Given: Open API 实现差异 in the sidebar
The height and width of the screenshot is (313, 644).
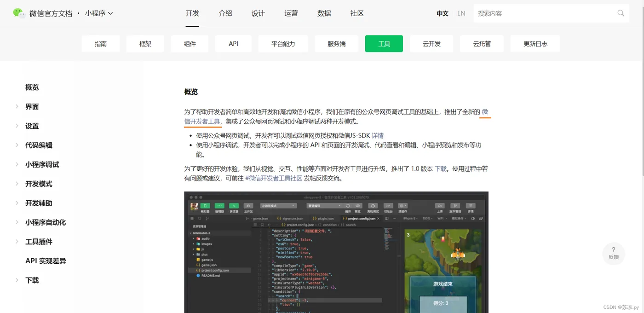Looking at the screenshot, I should click(46, 261).
